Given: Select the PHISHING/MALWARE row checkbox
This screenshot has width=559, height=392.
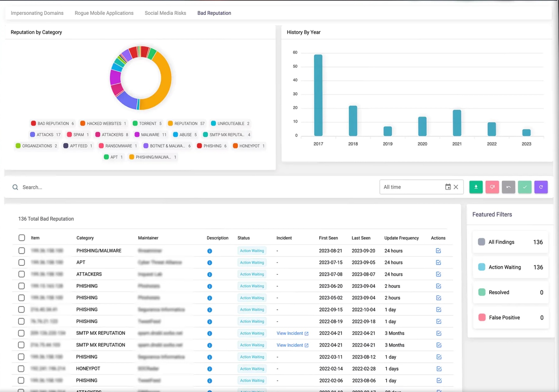Looking at the screenshot, I should [22, 251].
